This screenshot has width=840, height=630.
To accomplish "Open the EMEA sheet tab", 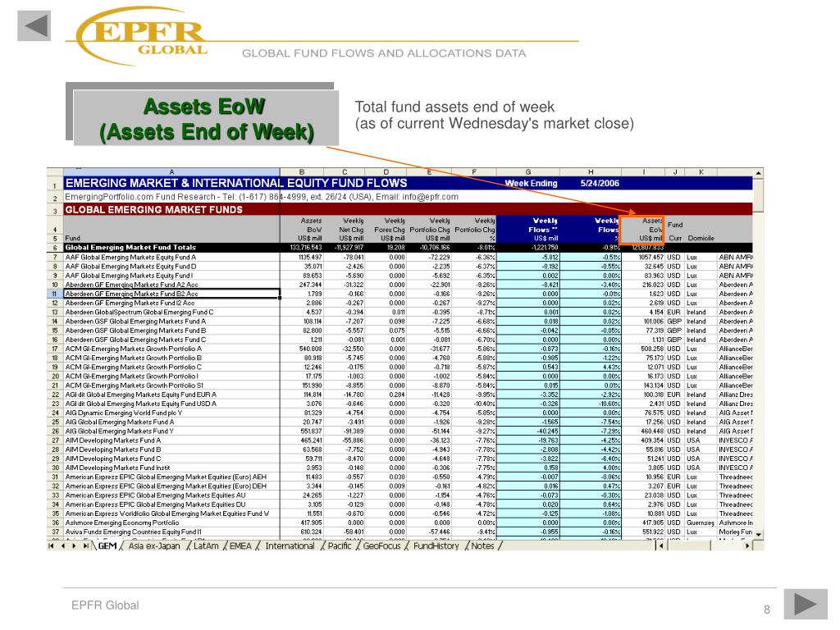I will pos(240,546).
